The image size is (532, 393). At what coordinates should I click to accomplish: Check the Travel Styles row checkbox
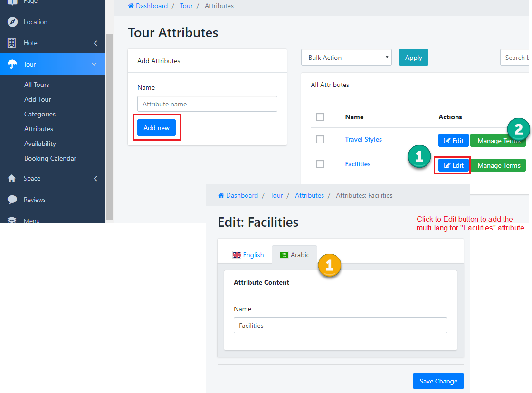click(320, 140)
